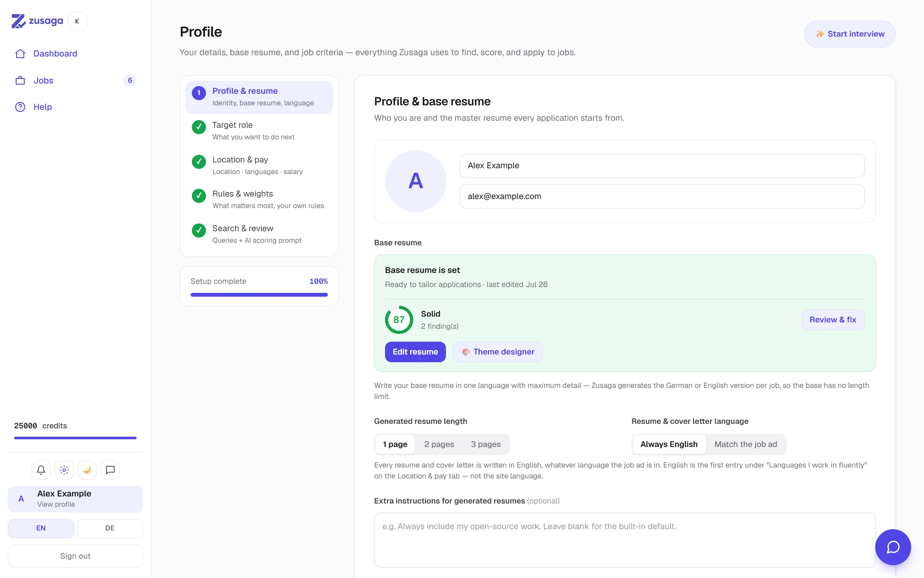Click the Location & pay green checkmark
924x578 pixels.
coord(199,162)
